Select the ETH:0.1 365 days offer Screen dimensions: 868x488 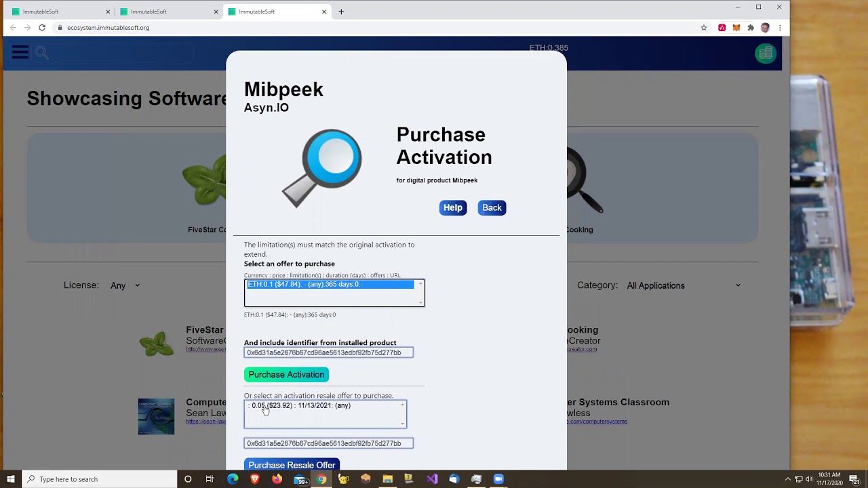pos(330,285)
